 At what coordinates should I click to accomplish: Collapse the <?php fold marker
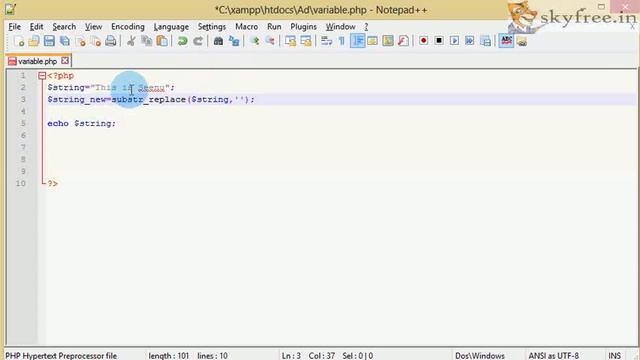coord(42,76)
